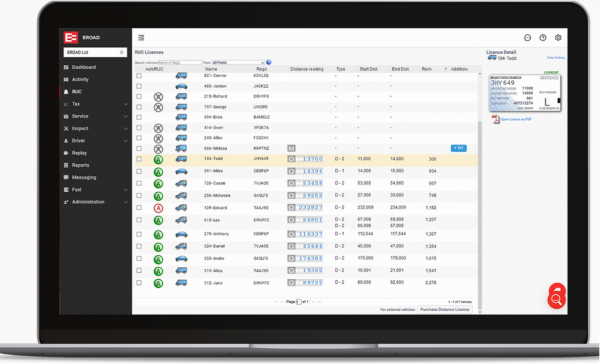
Task: Select the checkbox for 213-Richard row
Action: (139, 96)
